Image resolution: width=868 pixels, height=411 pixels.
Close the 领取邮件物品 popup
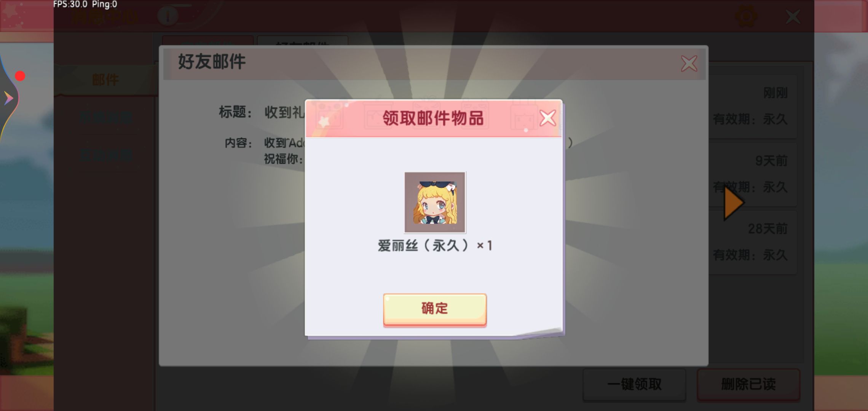[x=548, y=118]
